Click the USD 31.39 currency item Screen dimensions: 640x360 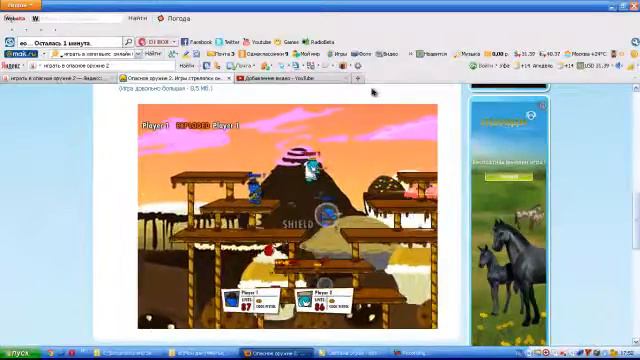[593, 66]
